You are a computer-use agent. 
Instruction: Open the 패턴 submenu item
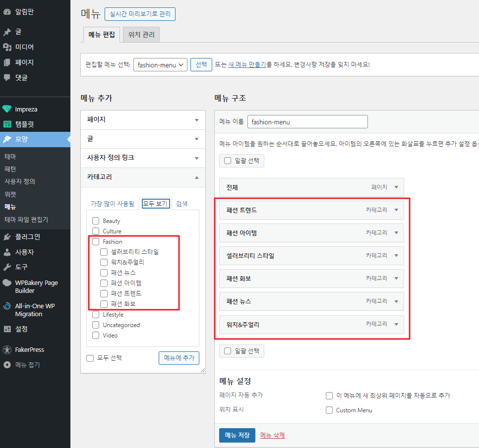point(10,169)
